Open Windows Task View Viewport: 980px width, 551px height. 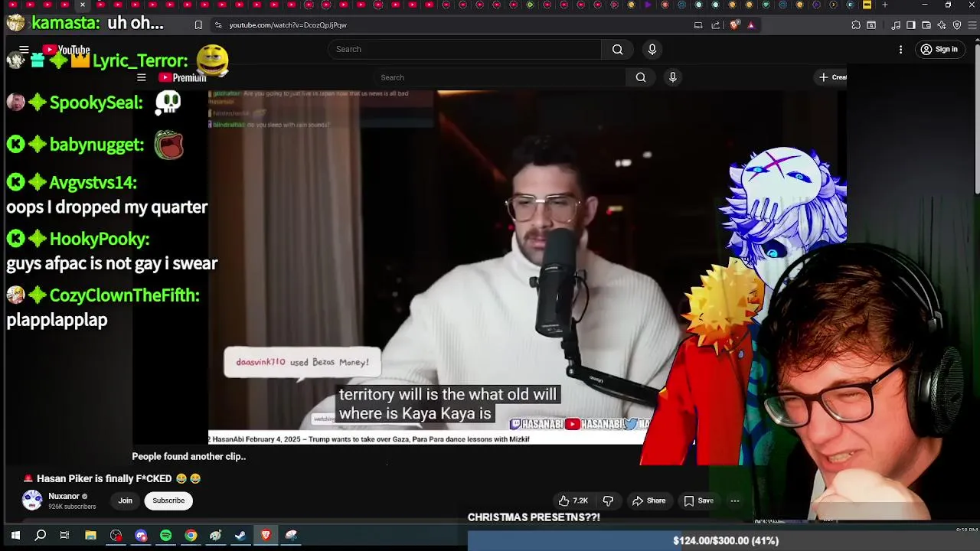pyautogui.click(x=65, y=536)
